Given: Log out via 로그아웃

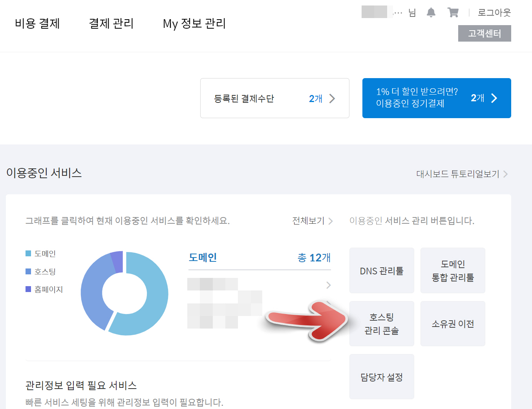Looking at the screenshot, I should tap(494, 12).
